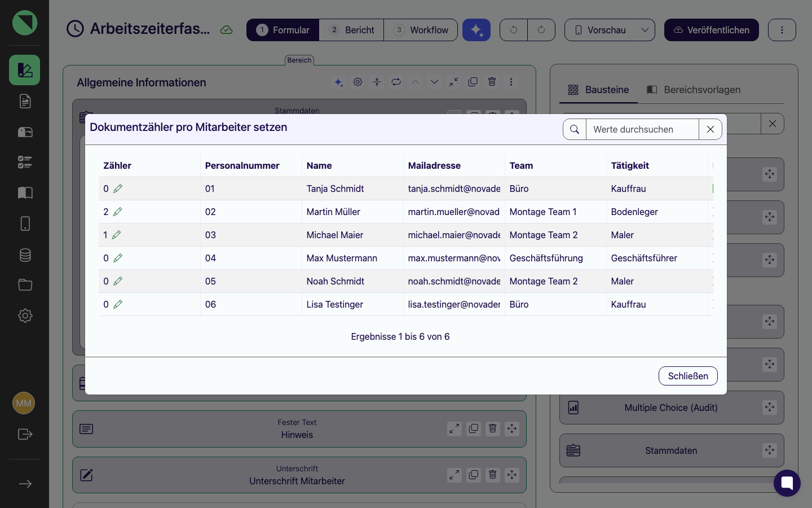
Task: Focus the Werte durchsuchen input
Action: (642, 129)
